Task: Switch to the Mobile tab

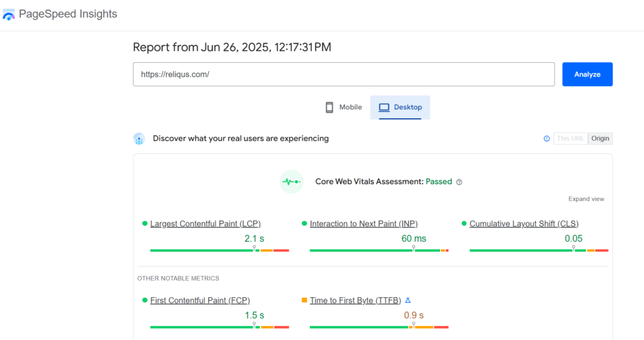Action: [344, 107]
